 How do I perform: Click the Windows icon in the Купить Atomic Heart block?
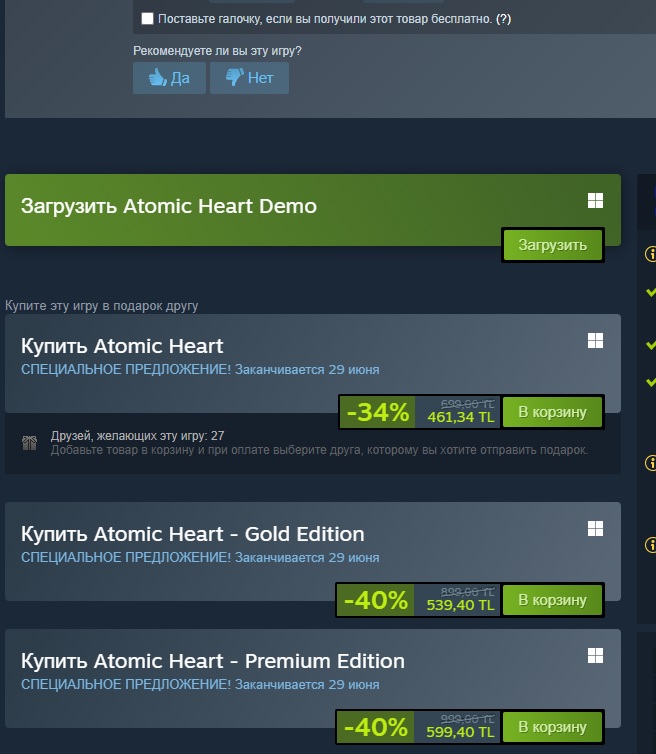(x=595, y=341)
